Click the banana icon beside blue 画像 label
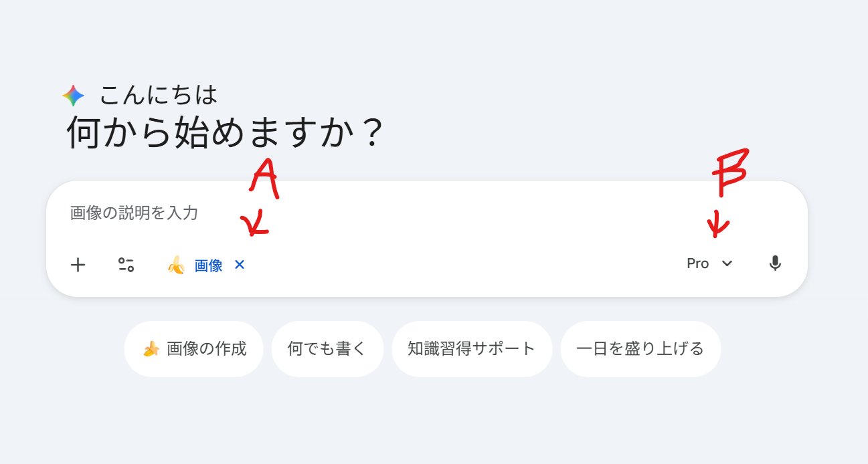Image resolution: width=868 pixels, height=464 pixels. (x=175, y=265)
